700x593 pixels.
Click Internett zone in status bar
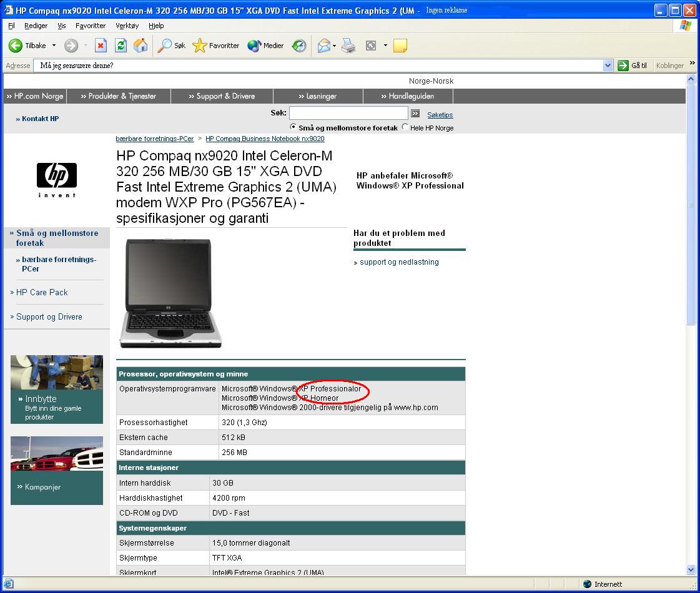click(603, 584)
